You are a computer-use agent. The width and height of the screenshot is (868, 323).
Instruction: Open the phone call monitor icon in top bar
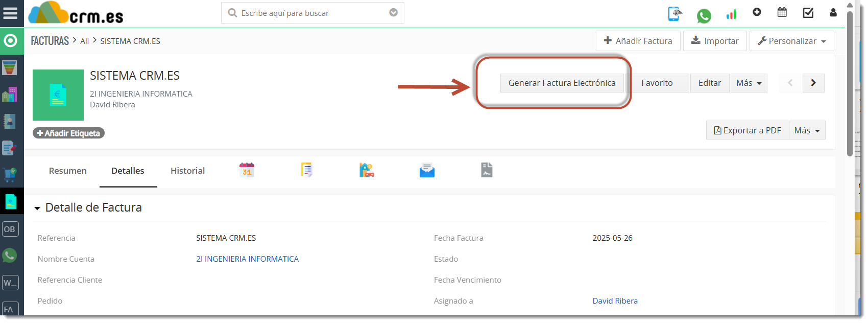click(675, 14)
